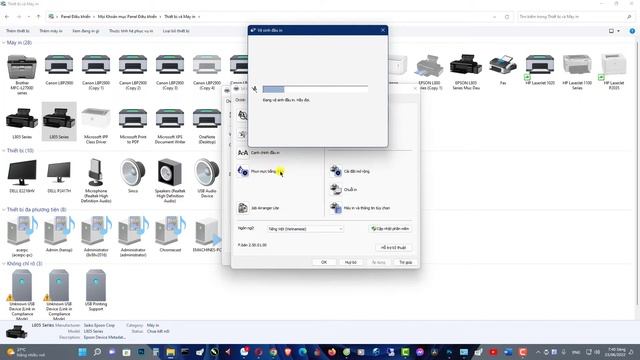Open Job Arranger Lite in printer dialog
This screenshot has height=360, width=640.
(259, 208)
